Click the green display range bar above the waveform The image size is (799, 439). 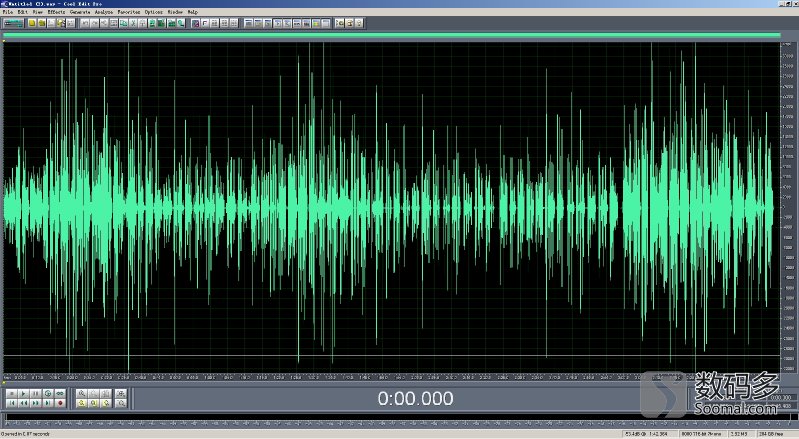click(x=392, y=35)
